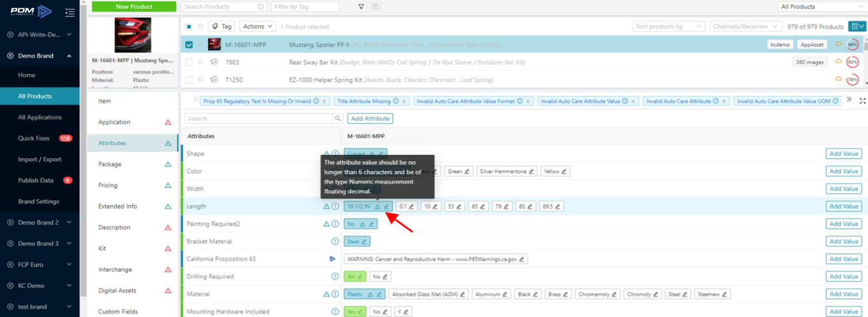Click the Mustang spoiler product image
This screenshot has width=868, height=317.
click(x=133, y=35)
